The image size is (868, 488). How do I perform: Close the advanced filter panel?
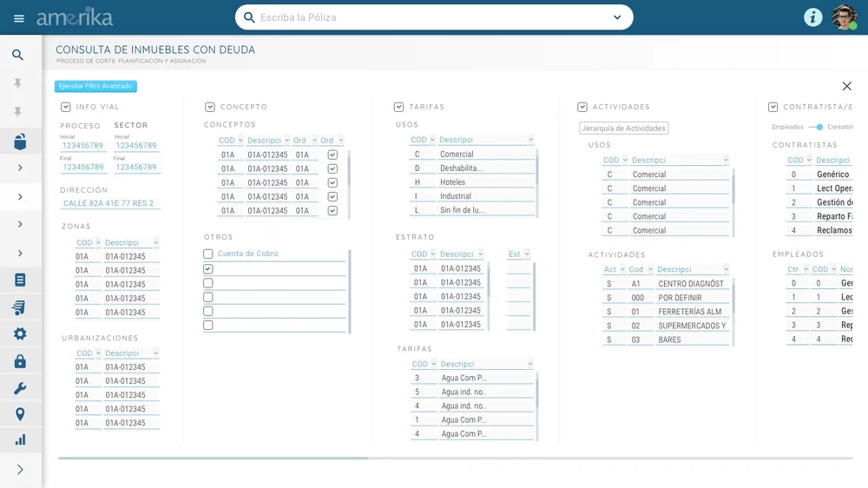[846, 86]
